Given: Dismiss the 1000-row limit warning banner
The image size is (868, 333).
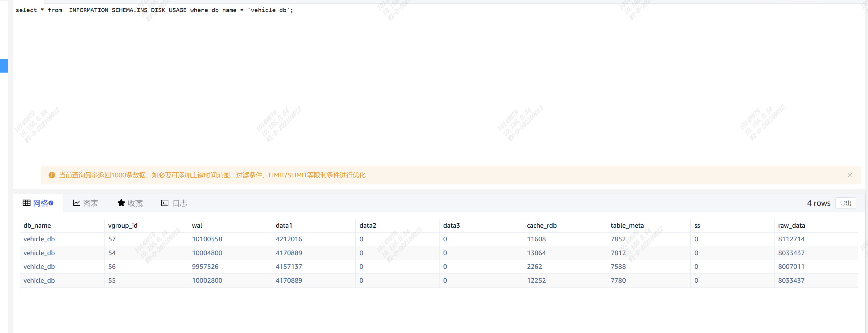Looking at the screenshot, I should point(849,175).
